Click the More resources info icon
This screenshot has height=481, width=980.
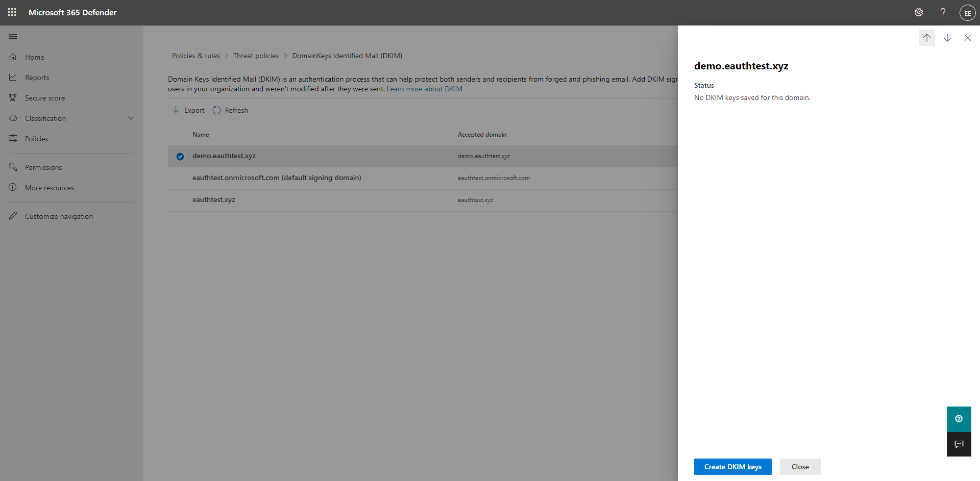click(13, 188)
